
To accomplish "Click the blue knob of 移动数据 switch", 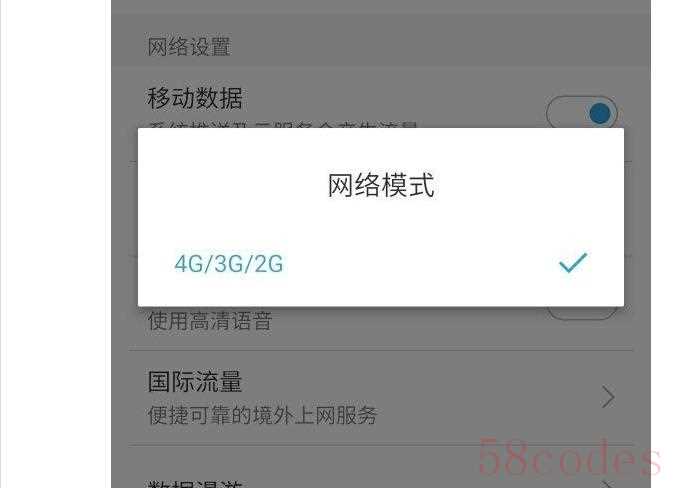I will 600,114.
